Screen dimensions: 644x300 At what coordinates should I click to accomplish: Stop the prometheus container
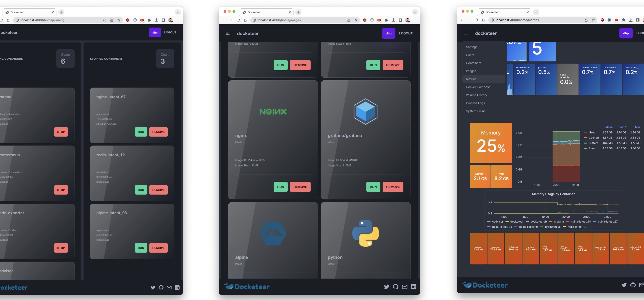[61, 190]
